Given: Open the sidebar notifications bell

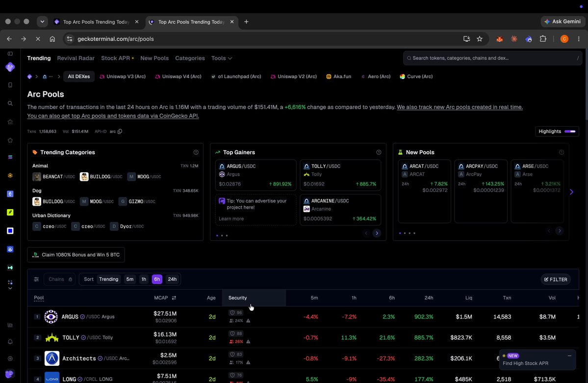Looking at the screenshot, I should [10, 342].
